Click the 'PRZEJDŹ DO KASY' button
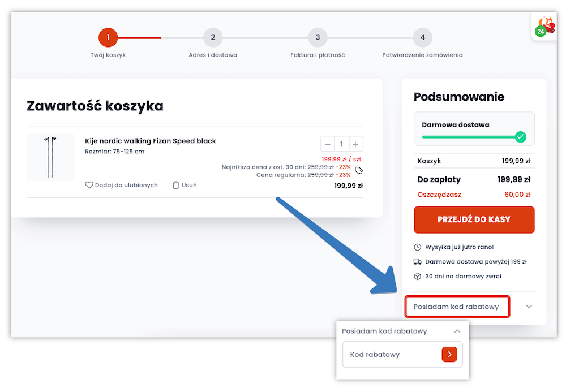Viewport: 566px width, 392px height. click(474, 219)
